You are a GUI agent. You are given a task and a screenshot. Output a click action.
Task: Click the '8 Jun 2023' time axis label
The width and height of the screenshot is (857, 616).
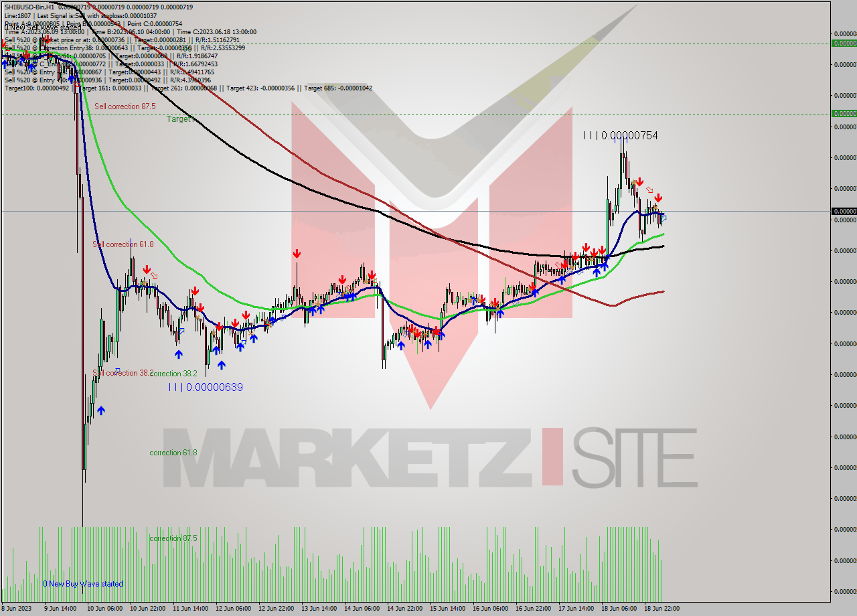pos(17,608)
